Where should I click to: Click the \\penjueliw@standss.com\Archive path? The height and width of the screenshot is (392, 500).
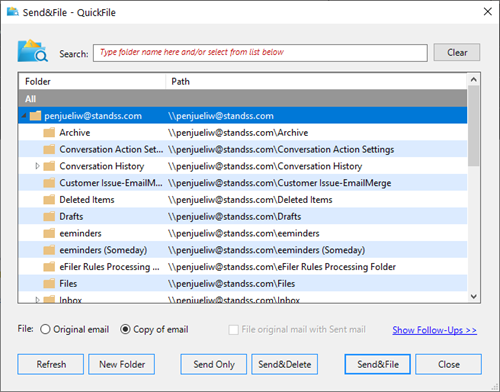coord(238,133)
